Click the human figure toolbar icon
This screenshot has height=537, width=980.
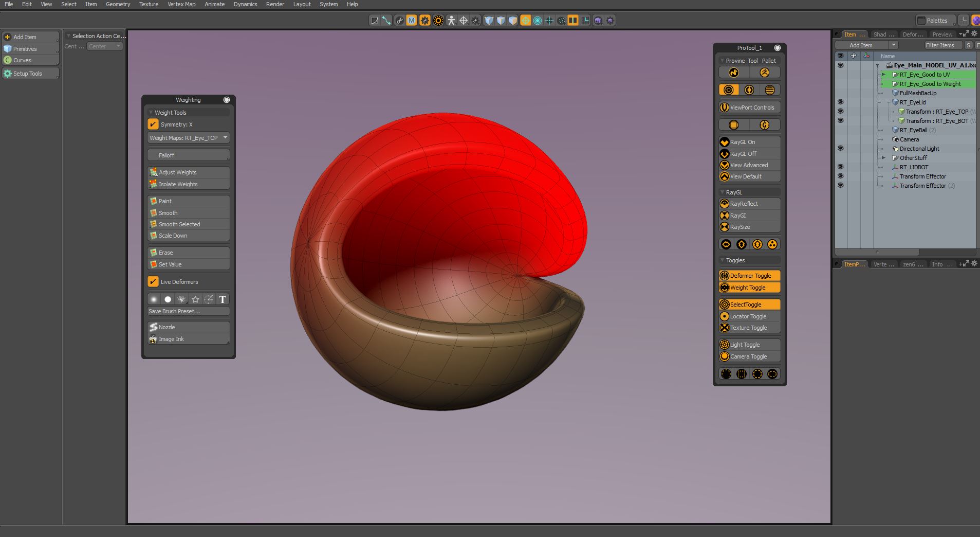pyautogui.click(x=451, y=21)
